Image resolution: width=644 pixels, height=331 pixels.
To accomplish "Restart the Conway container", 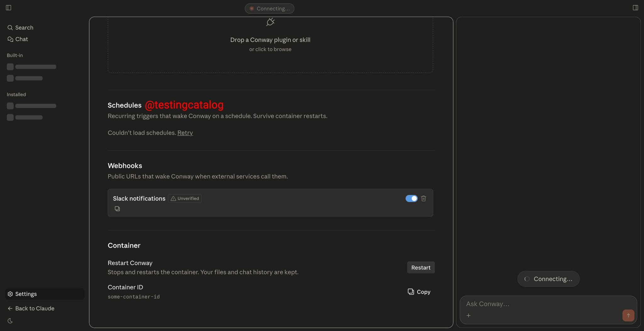I will click(421, 268).
